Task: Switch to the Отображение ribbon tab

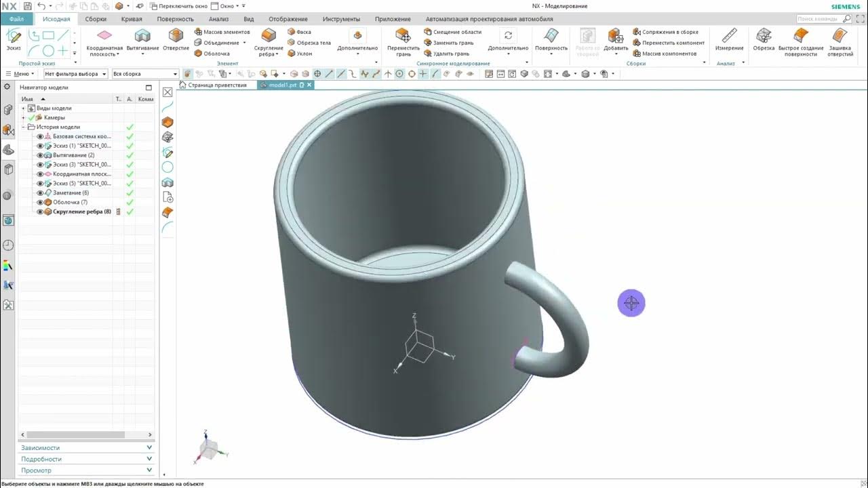Action: pyautogui.click(x=288, y=19)
